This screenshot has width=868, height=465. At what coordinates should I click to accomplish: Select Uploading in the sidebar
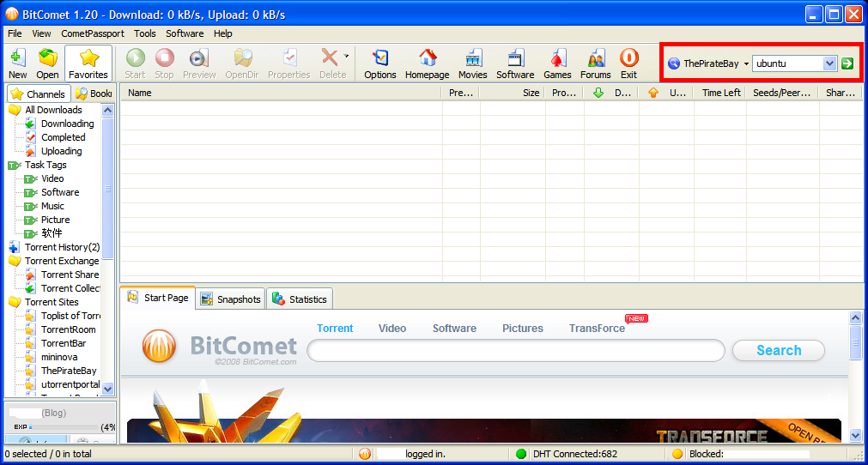click(x=62, y=152)
